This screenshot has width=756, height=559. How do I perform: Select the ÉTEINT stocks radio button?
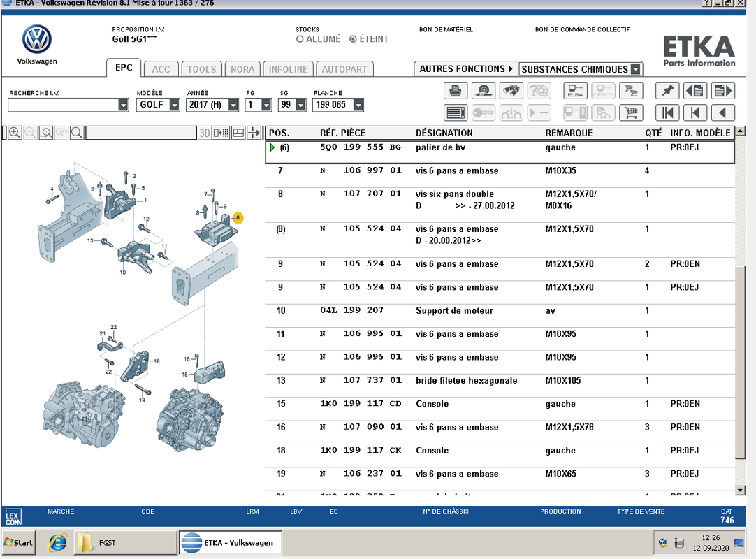tap(353, 39)
